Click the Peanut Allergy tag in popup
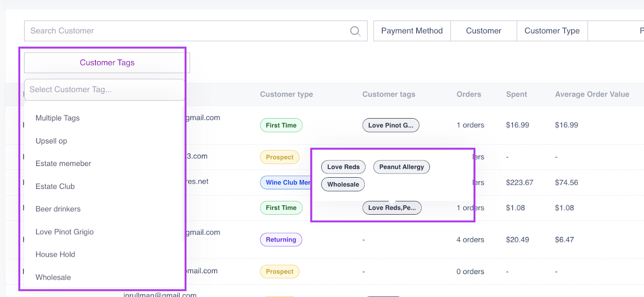This screenshot has width=644, height=297. point(401,167)
